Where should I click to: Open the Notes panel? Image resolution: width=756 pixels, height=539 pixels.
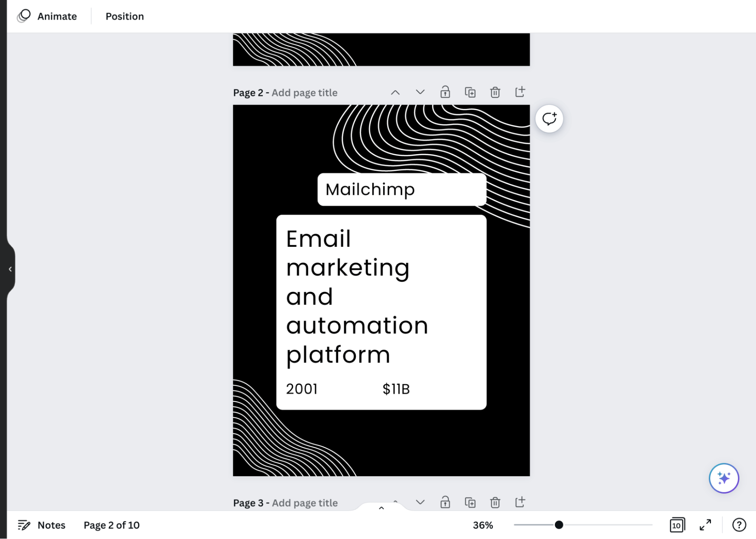[x=42, y=525]
